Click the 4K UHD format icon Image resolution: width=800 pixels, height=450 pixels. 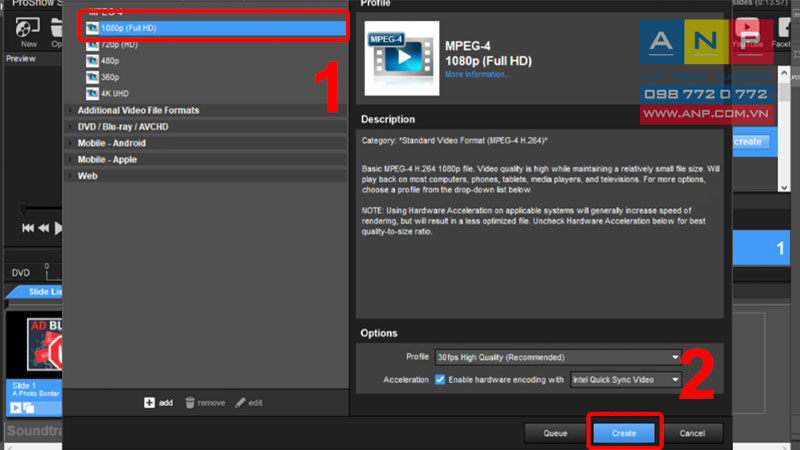(x=92, y=93)
